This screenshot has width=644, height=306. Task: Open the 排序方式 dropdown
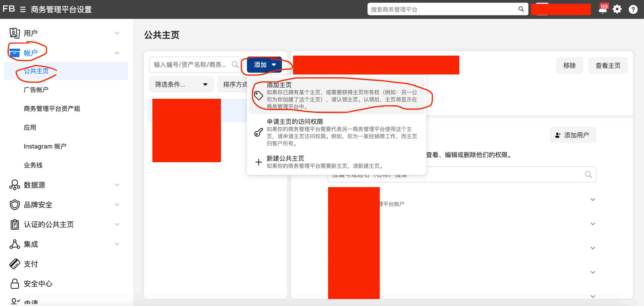coord(232,84)
